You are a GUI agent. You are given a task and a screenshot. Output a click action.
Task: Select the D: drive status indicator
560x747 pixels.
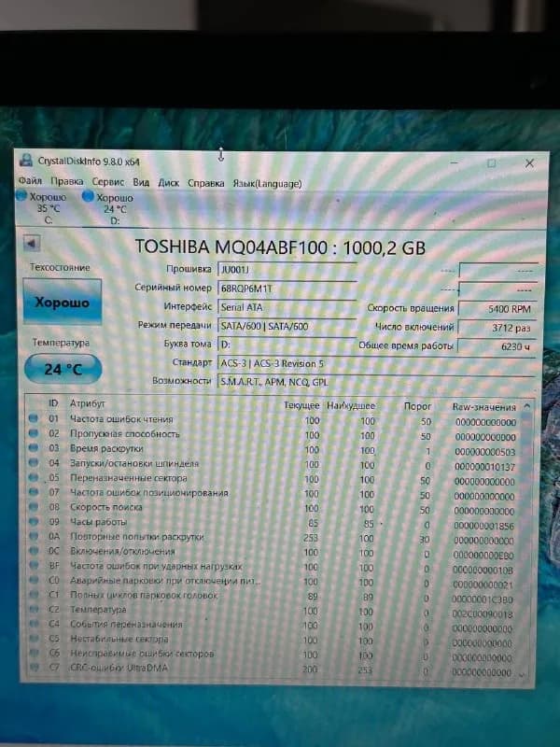tap(107, 208)
